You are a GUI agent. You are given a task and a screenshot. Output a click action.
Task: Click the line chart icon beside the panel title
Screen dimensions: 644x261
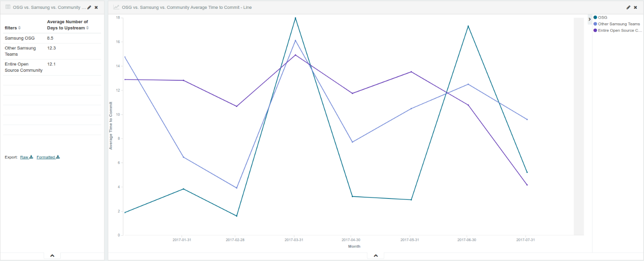[116, 7]
